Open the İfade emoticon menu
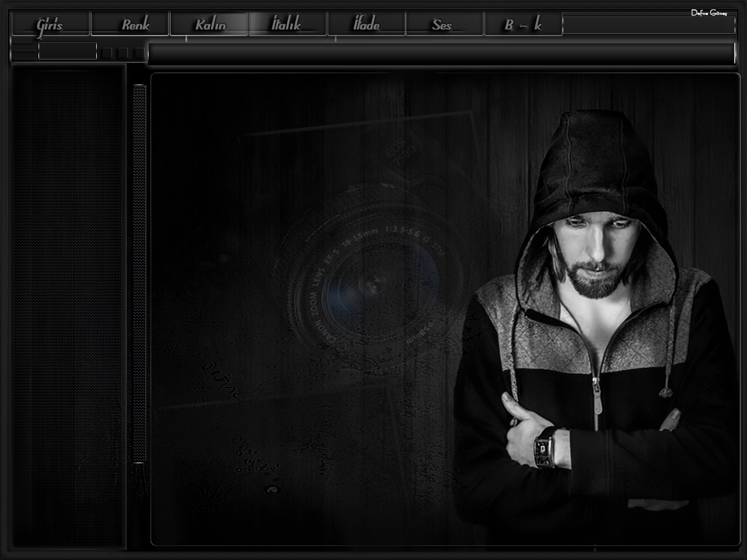The image size is (747, 560). (x=366, y=24)
